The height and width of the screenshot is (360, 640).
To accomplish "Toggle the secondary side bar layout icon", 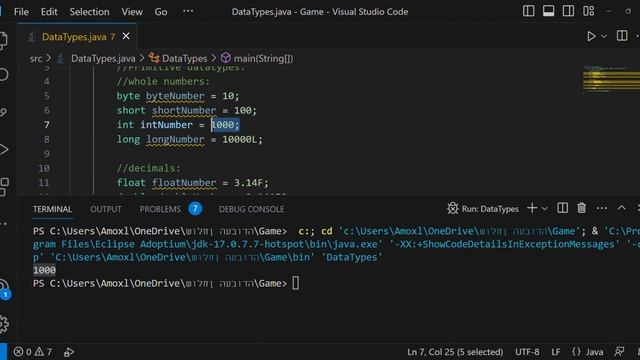I will click(x=568, y=11).
